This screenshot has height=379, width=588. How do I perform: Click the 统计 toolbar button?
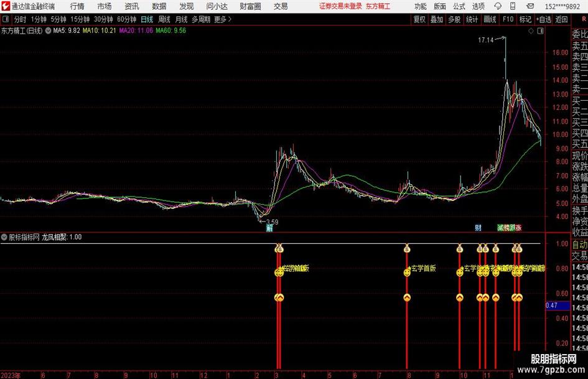(x=472, y=19)
